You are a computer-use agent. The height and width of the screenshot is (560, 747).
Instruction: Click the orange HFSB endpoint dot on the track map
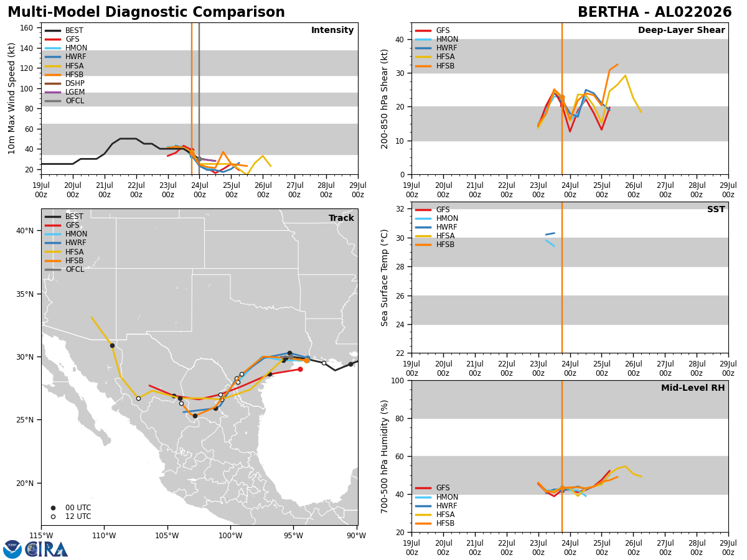click(x=306, y=360)
